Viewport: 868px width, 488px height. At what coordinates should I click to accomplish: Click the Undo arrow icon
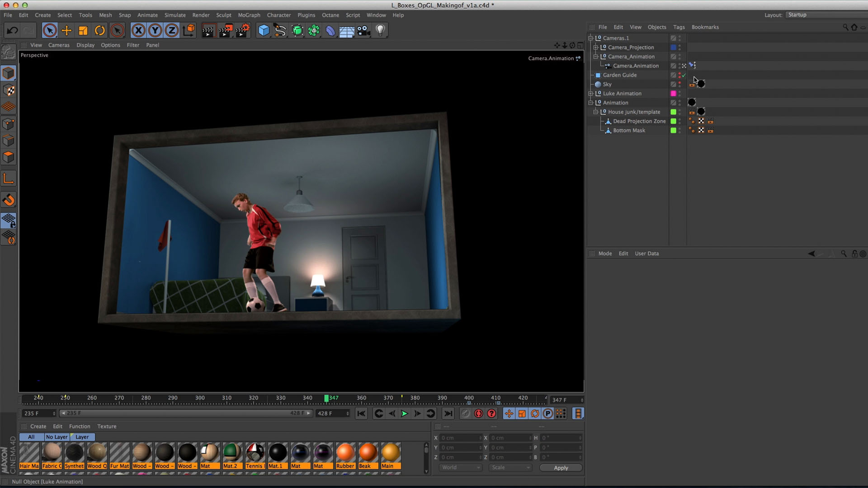coord(12,31)
